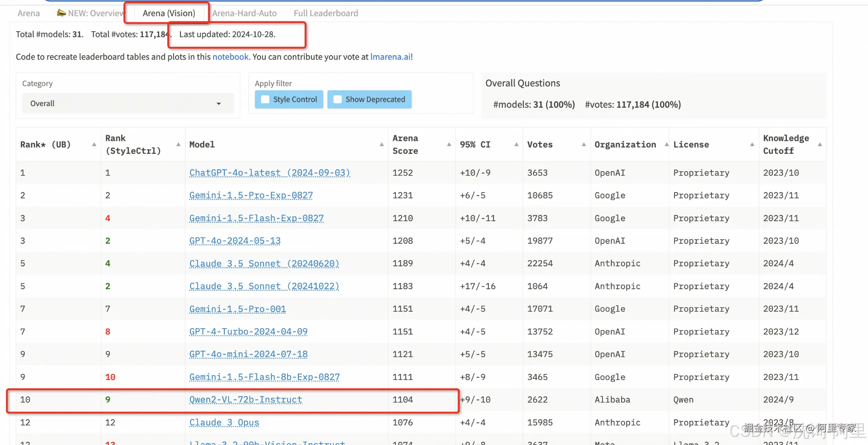Click the Votes column sort arrow
Viewport: 868px width, 445px height.
(x=584, y=144)
